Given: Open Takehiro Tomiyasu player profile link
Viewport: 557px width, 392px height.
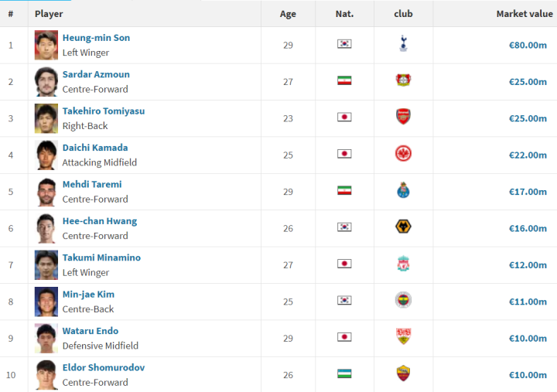Looking at the screenshot, I should pos(103,111).
